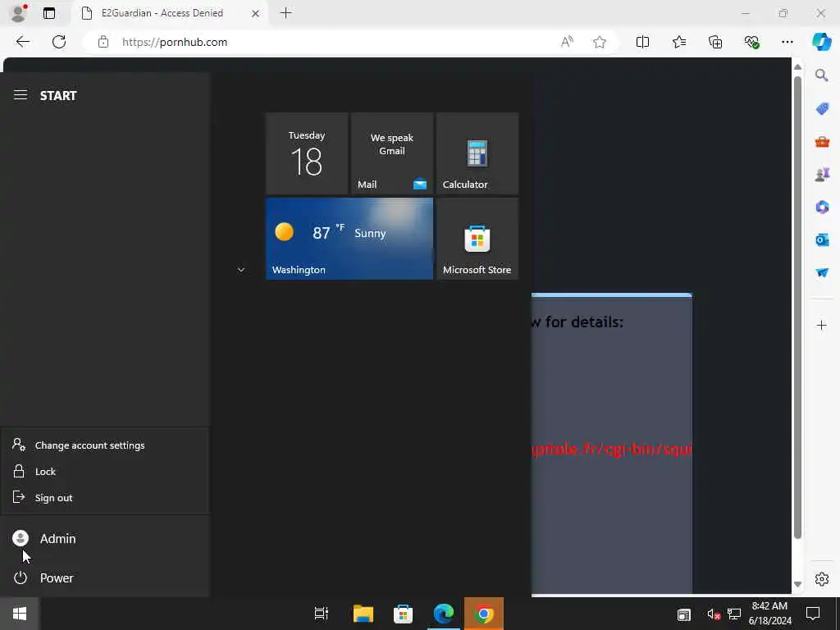Open sidebar Microsoft 365 icon
840x630 pixels.
(x=822, y=207)
